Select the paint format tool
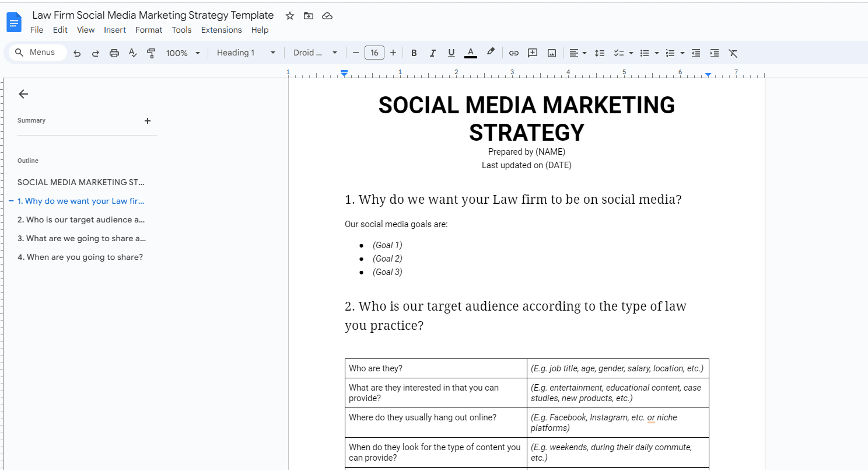This screenshot has height=470, width=868. pyautogui.click(x=151, y=53)
